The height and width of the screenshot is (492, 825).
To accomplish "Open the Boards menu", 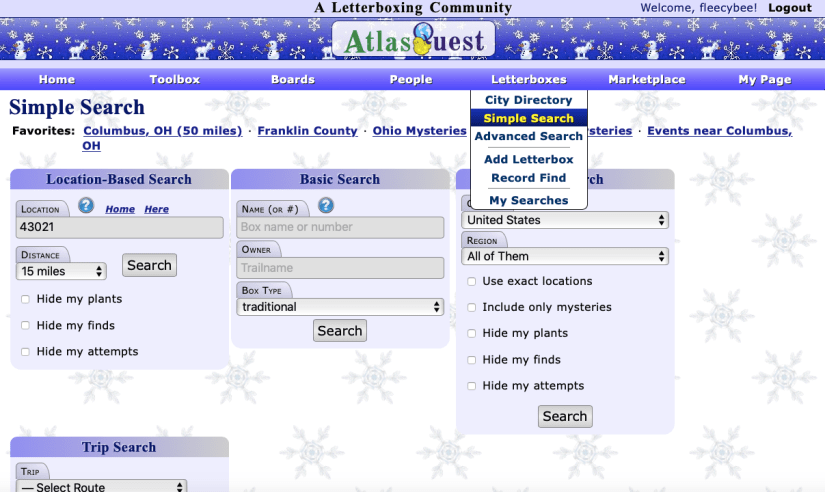I will pos(293,79).
